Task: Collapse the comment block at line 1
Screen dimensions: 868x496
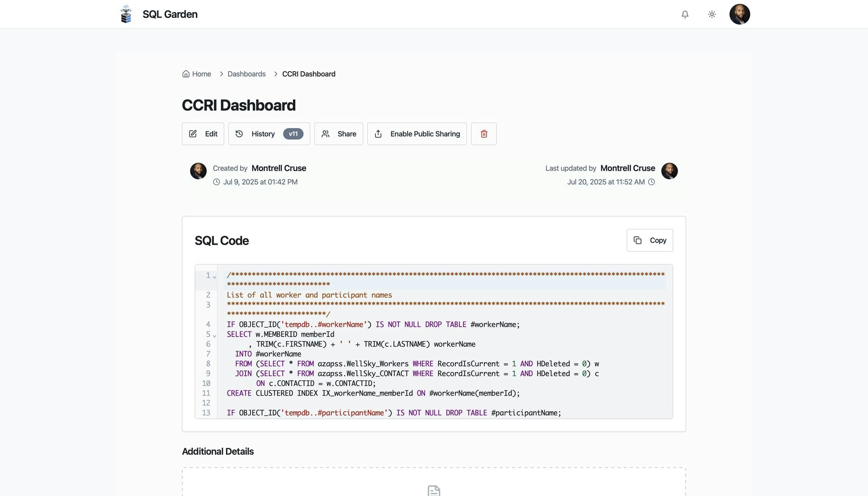Action: click(x=214, y=277)
